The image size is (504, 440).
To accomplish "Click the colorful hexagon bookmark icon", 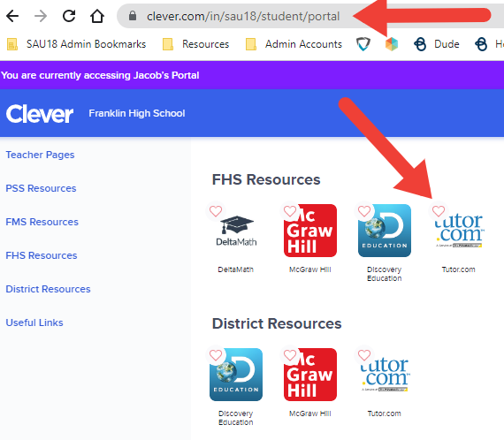I will (x=392, y=44).
